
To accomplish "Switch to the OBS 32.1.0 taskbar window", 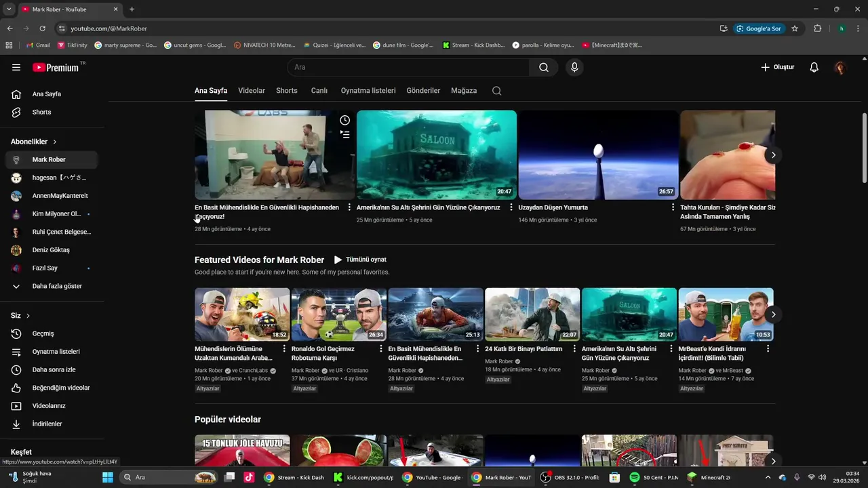I will click(570, 477).
